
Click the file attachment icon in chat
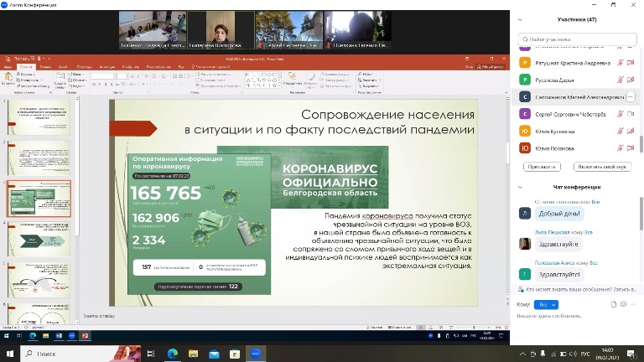click(x=613, y=304)
